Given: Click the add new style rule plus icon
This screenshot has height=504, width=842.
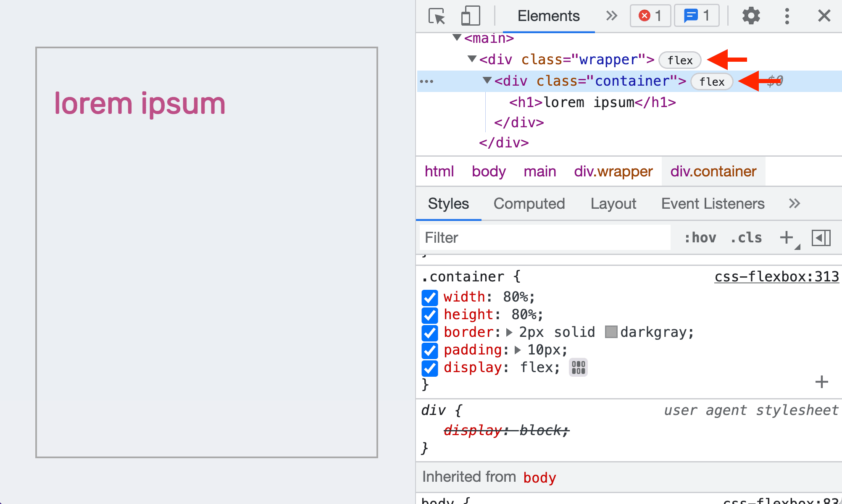Looking at the screenshot, I should (787, 236).
